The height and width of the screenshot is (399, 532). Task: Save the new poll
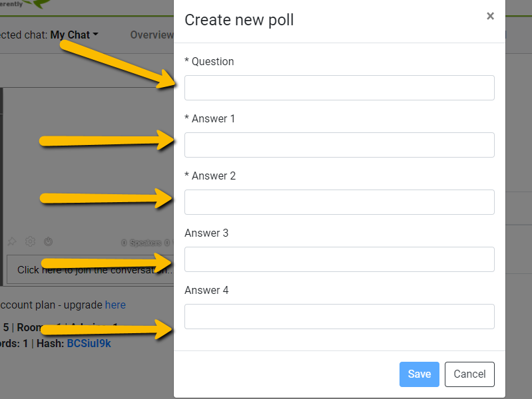(x=419, y=374)
